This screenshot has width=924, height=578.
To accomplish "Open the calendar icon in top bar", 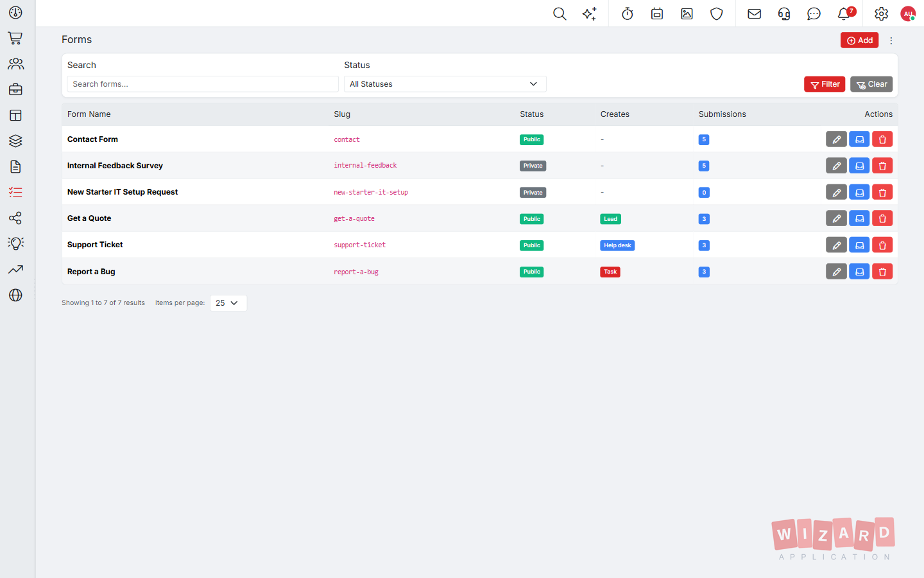I will click(x=657, y=13).
